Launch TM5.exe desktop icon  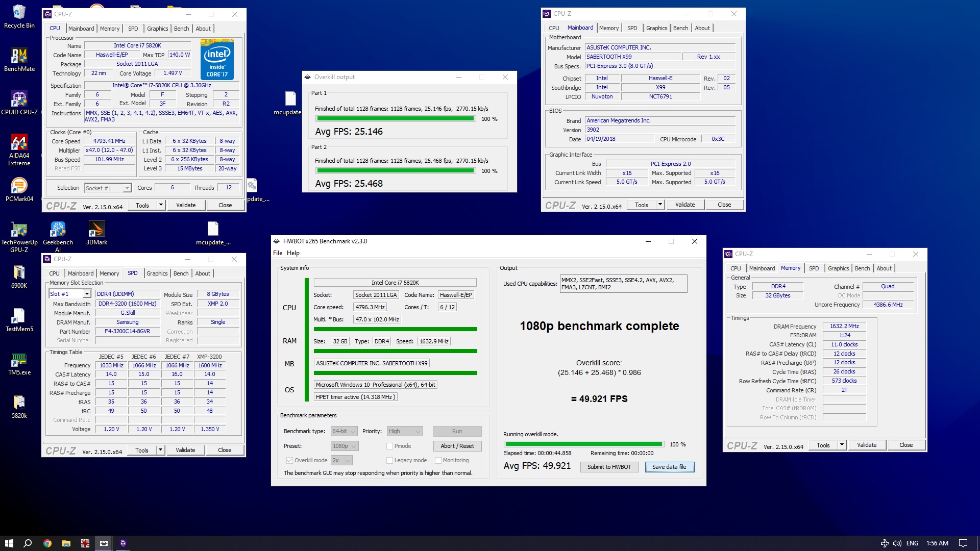19,364
